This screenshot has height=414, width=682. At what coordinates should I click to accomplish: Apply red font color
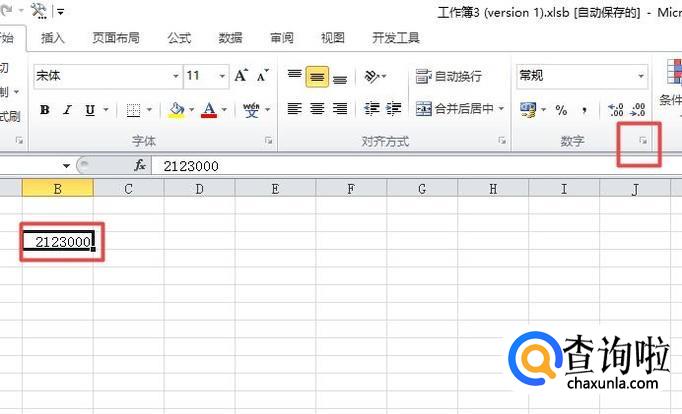point(209,110)
